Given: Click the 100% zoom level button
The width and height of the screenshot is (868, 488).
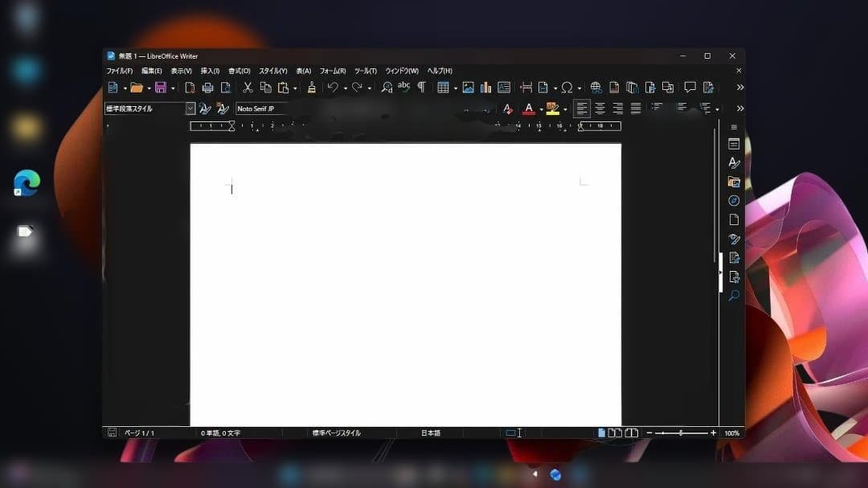Looking at the screenshot, I should pos(731,433).
